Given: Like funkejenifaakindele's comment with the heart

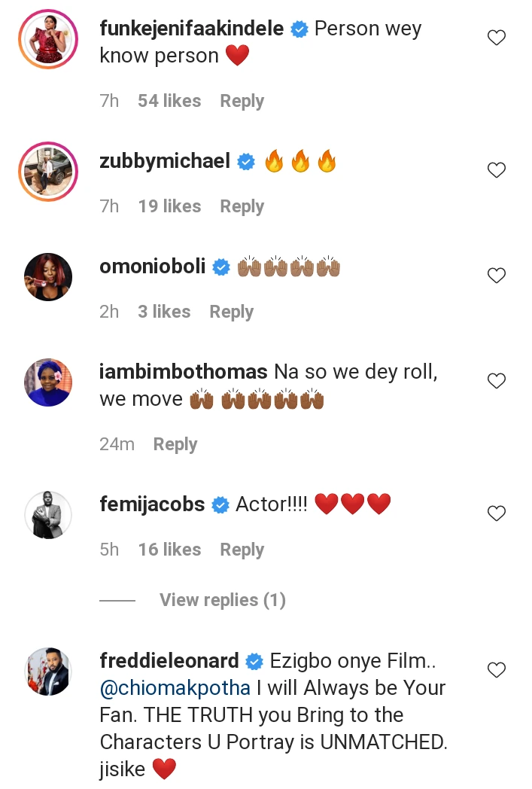Looking at the screenshot, I should point(497,38).
